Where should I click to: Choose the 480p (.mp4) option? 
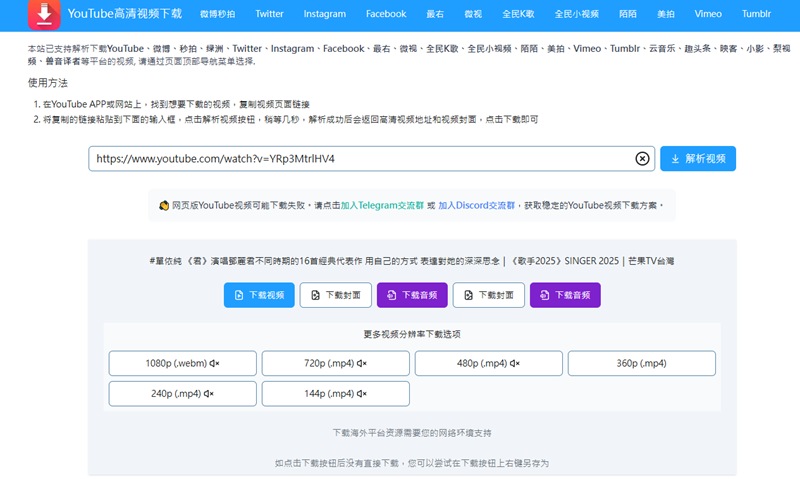[x=489, y=363]
